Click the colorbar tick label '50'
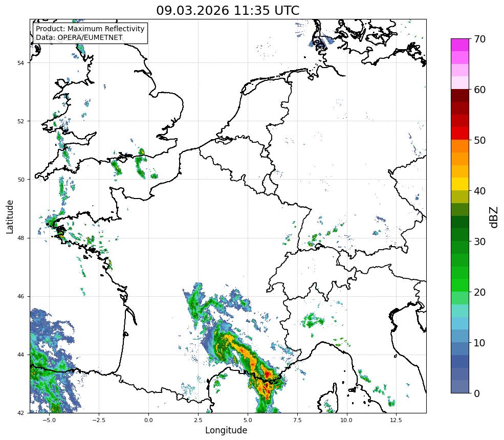Screen dimensions: 504x440 (x=479, y=140)
